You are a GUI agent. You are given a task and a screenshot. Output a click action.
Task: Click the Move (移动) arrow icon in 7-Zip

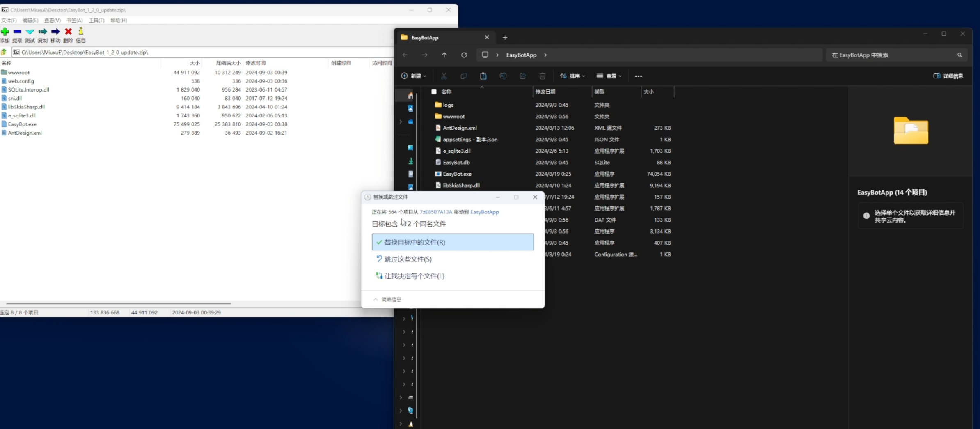click(x=55, y=32)
